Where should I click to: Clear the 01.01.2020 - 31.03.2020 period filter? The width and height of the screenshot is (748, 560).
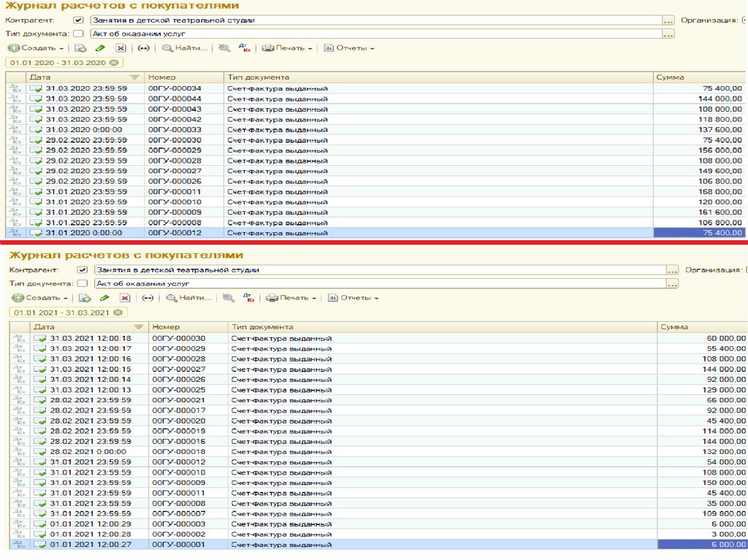tap(113, 63)
